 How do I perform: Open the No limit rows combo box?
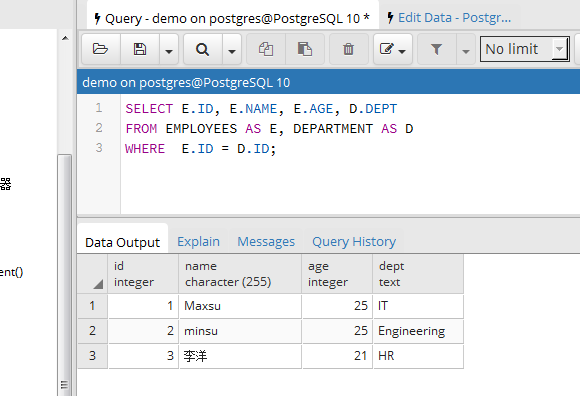point(525,49)
